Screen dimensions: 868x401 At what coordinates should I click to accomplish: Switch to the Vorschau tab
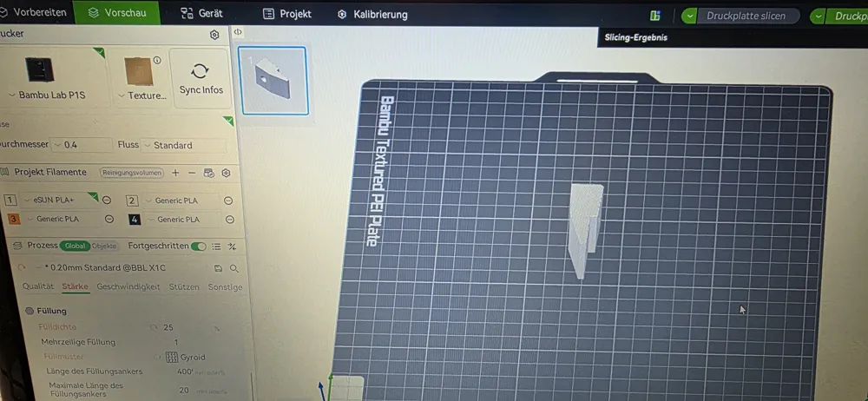(117, 13)
